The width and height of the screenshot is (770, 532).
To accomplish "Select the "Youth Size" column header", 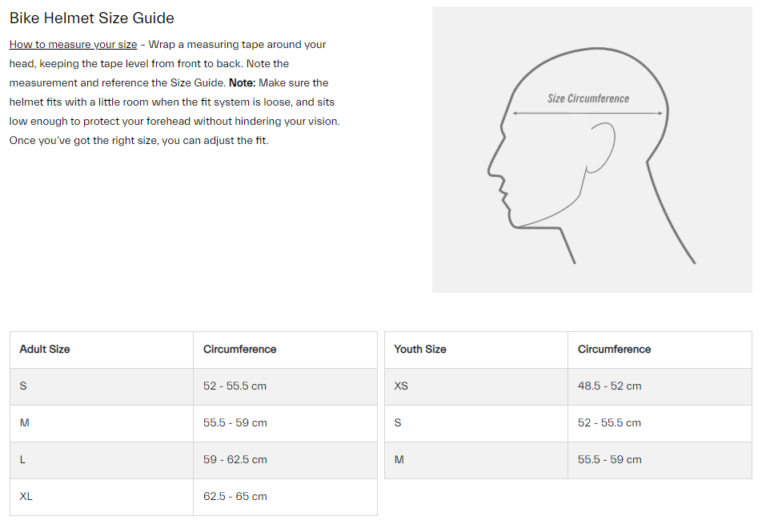I will 420,350.
